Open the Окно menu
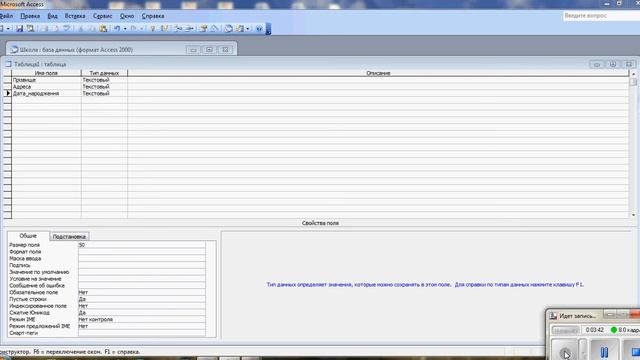This screenshot has width=640, height=360. [127, 16]
